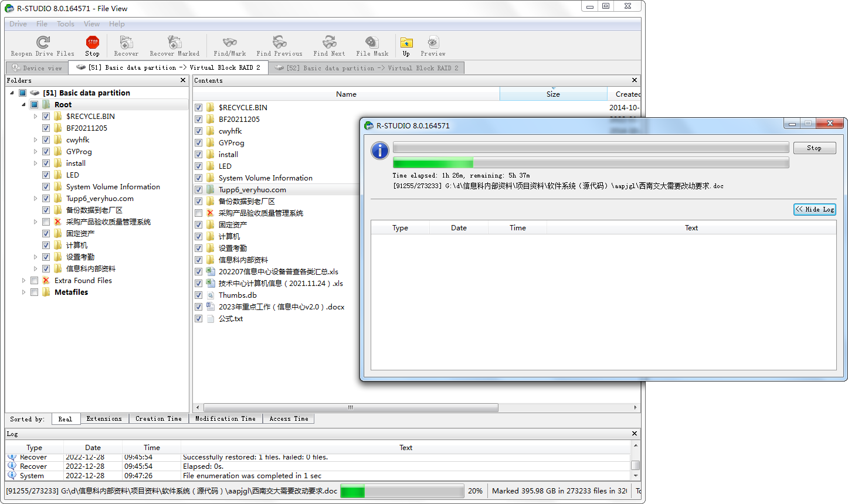Click the Find Previous toolbar icon
Viewport: 848px width, 504px height.
pyautogui.click(x=280, y=42)
